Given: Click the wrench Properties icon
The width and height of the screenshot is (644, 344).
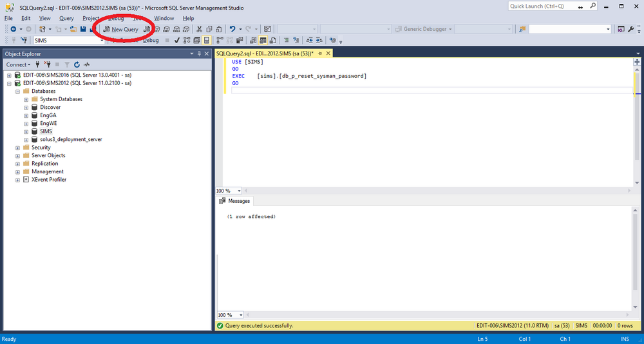Looking at the screenshot, I should point(630,29).
